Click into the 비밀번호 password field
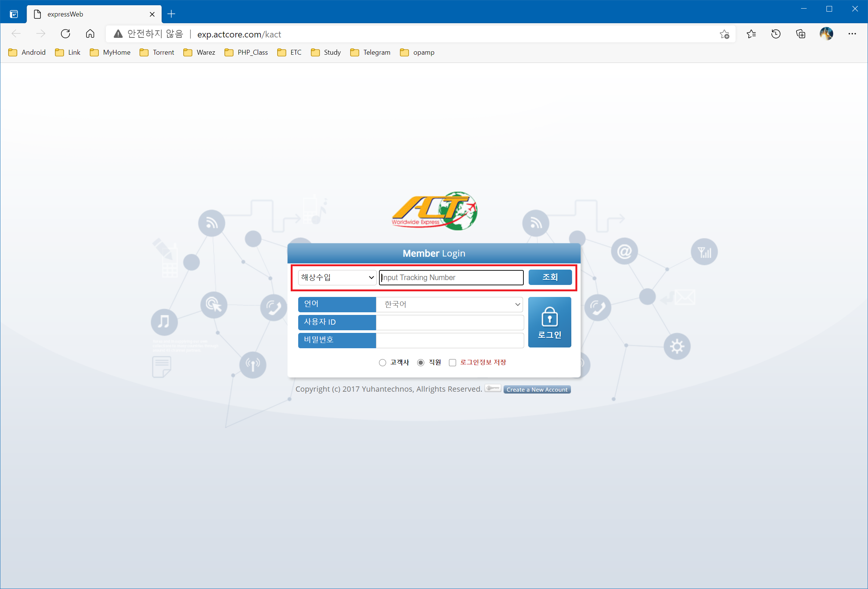This screenshot has height=589, width=868. coord(450,340)
